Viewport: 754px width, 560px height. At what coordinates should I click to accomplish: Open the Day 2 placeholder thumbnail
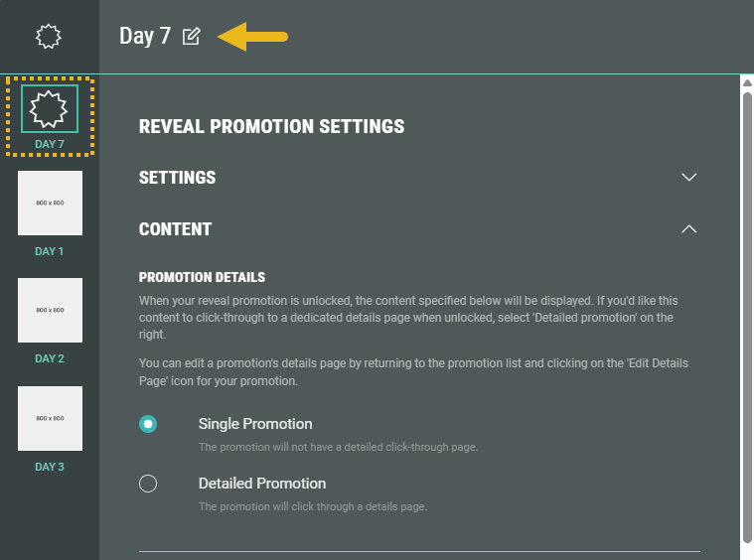[x=50, y=310]
